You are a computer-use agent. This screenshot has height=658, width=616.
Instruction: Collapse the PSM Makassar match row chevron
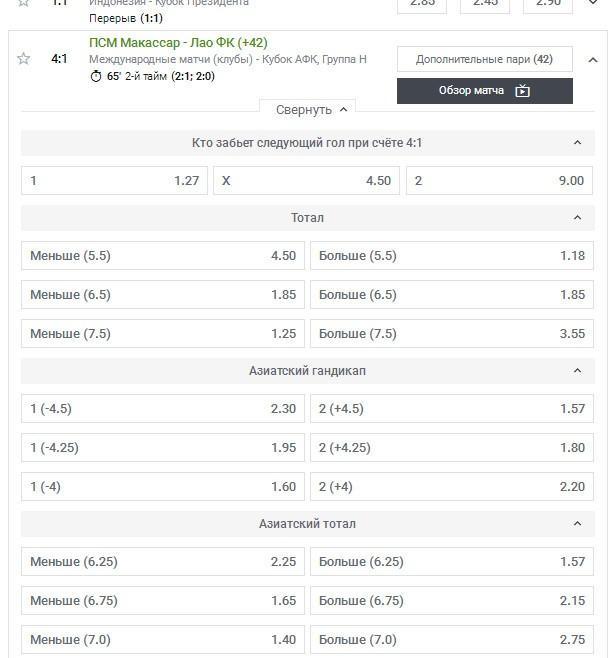pyautogui.click(x=593, y=60)
